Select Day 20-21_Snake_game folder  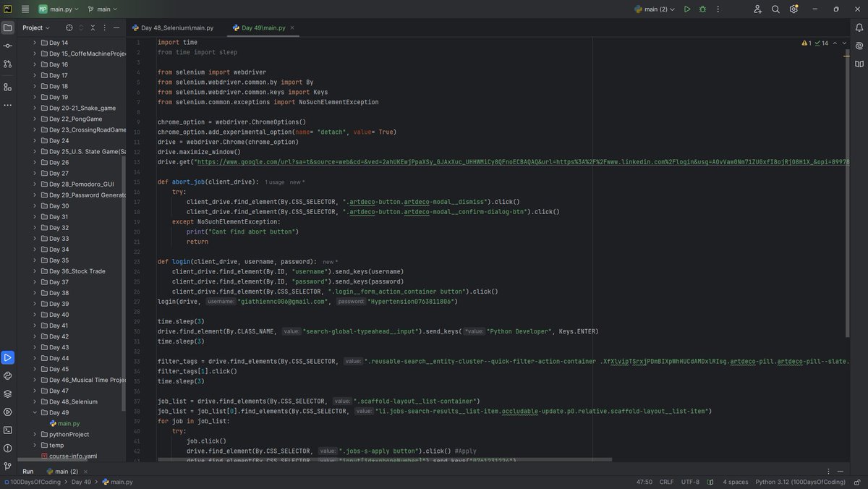77,108
